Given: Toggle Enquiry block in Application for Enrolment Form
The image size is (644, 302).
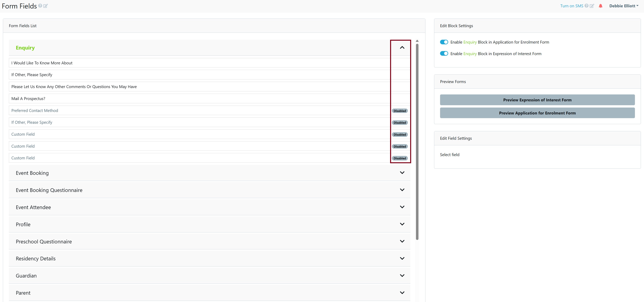Looking at the screenshot, I should [x=444, y=42].
